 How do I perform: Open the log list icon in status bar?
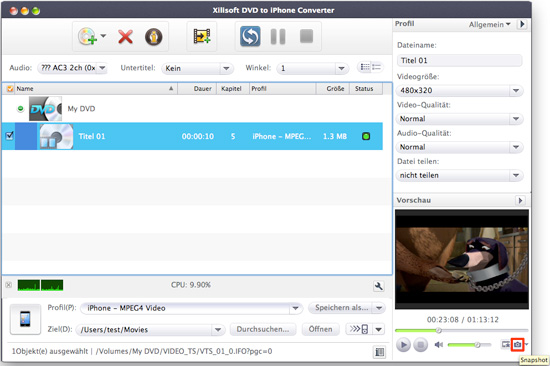(380, 352)
